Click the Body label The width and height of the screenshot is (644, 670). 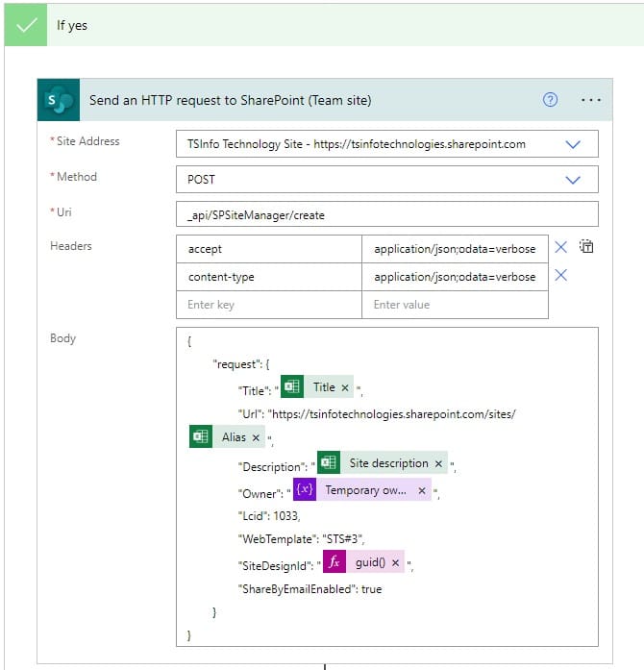click(62, 338)
